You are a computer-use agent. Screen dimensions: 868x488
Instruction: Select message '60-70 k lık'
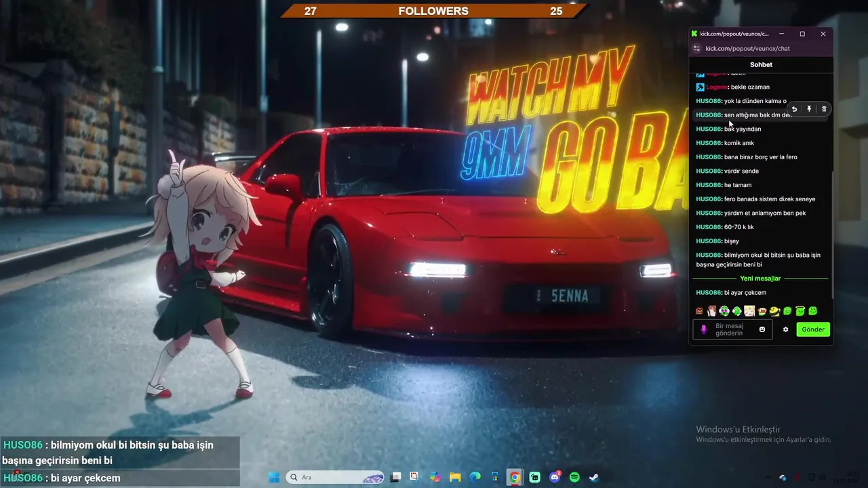[x=739, y=227]
